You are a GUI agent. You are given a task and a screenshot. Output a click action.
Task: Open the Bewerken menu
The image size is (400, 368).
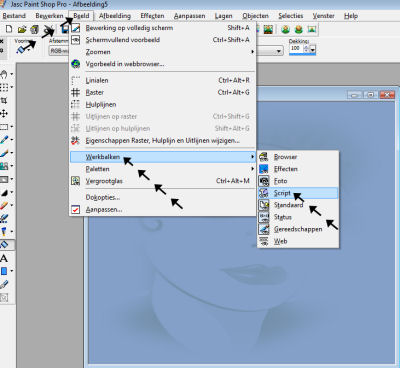tap(49, 16)
